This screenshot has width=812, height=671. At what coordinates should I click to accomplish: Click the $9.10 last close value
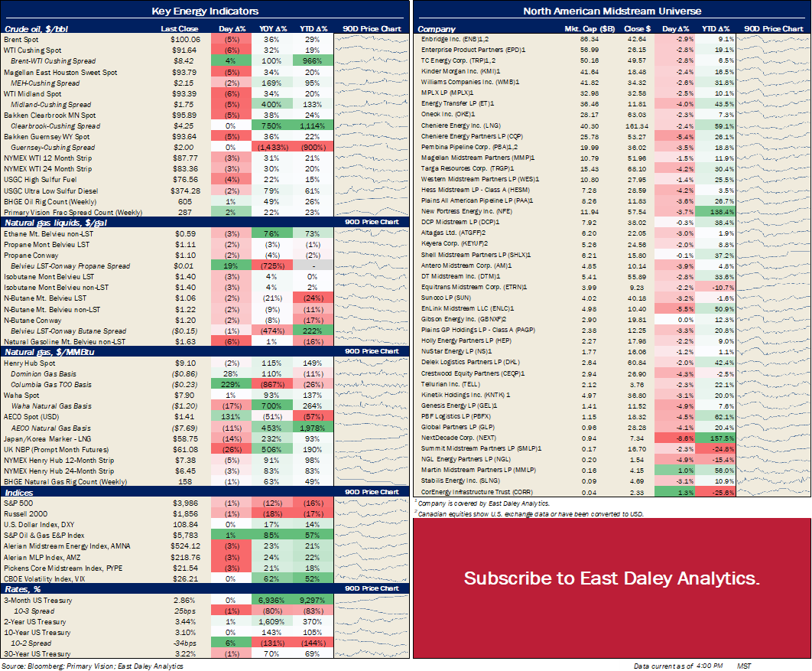tap(185, 363)
